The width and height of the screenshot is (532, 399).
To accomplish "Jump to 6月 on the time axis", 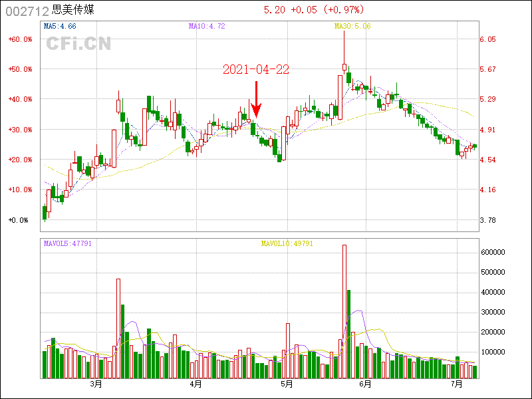I will coord(364,384).
